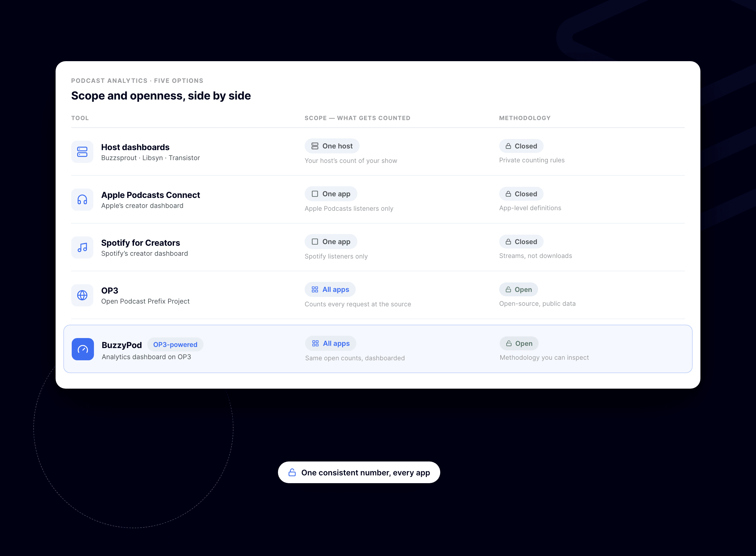Viewport: 756px width, 556px height.
Task: Click the BuzzyPod gauge icon
Action: click(x=83, y=349)
